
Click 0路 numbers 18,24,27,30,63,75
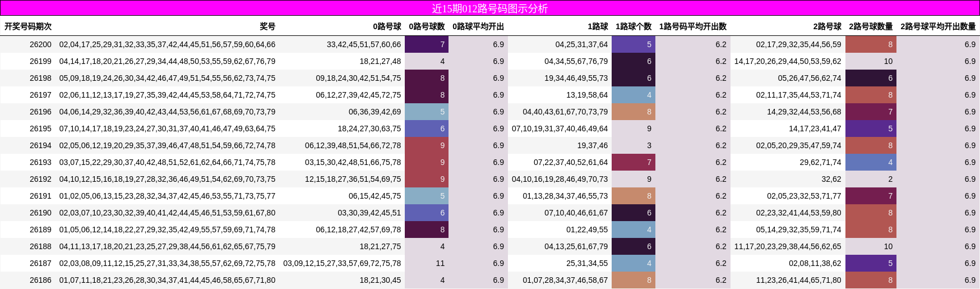pyautogui.click(x=369, y=129)
